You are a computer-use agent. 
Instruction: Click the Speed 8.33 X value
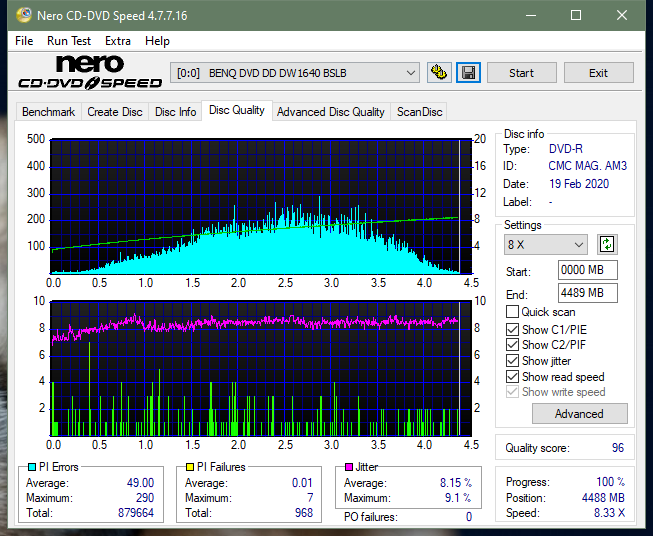click(x=609, y=513)
